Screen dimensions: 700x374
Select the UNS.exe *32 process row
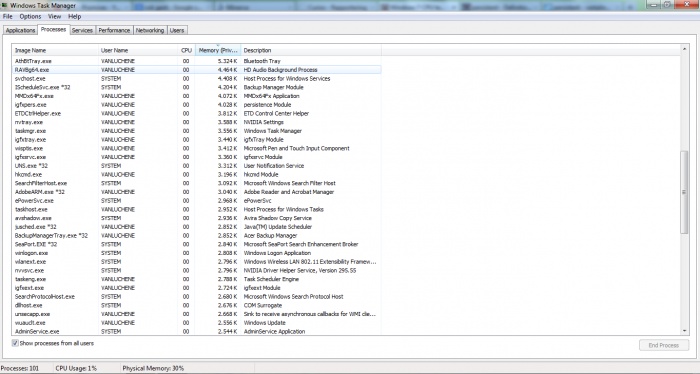click(197, 166)
